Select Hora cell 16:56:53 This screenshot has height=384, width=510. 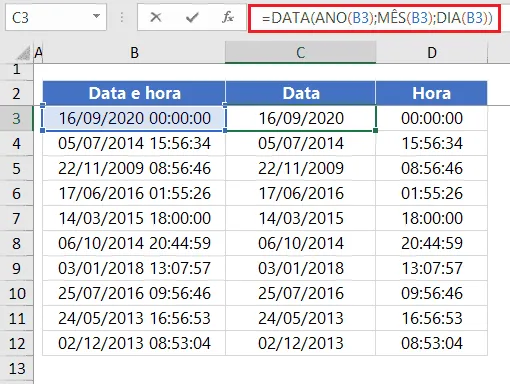tap(432, 318)
